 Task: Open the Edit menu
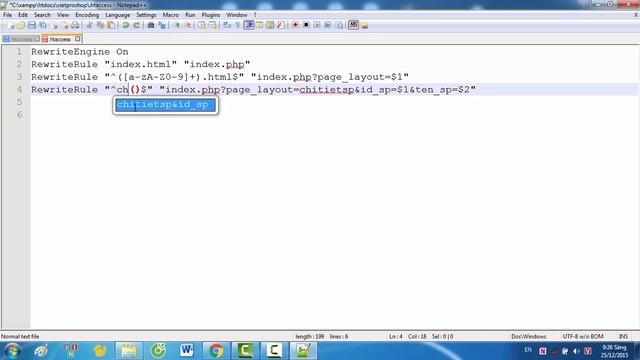[23, 15]
